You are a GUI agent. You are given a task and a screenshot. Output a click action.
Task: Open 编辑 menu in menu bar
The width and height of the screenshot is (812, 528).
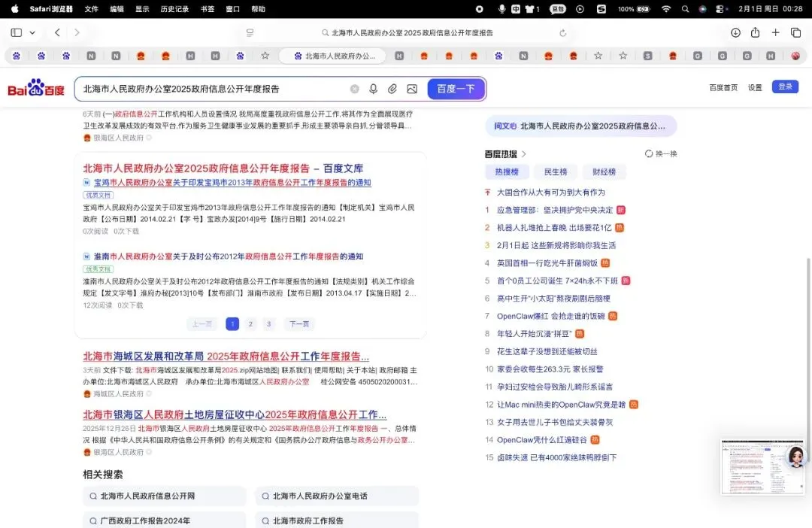(117, 9)
